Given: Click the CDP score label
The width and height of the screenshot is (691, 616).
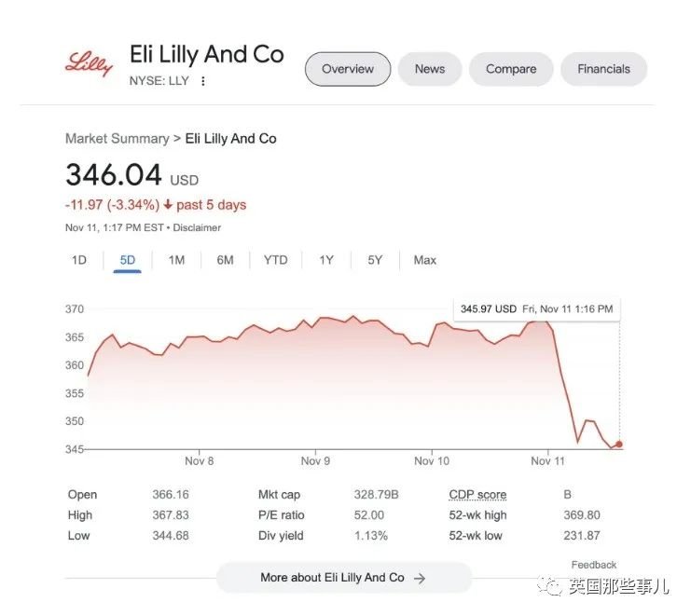Looking at the screenshot, I should point(477,495).
